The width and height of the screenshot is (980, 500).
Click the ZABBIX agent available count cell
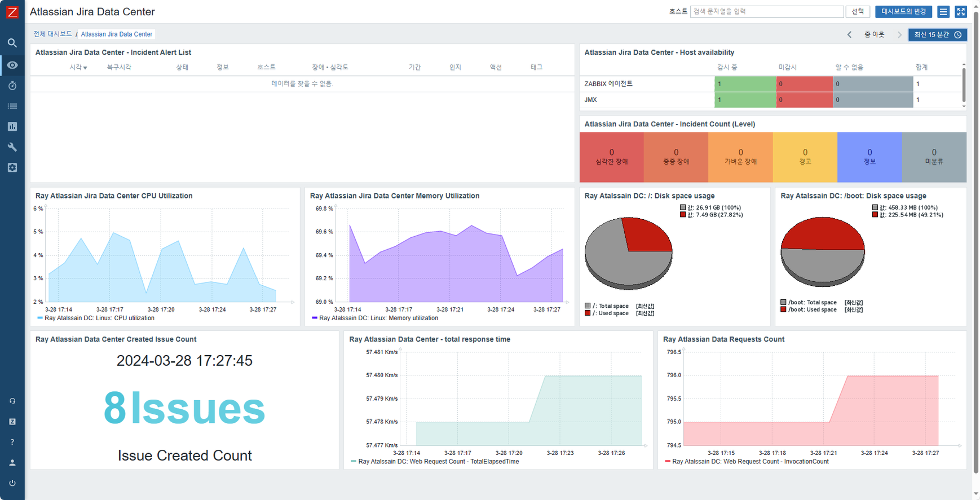[745, 83]
